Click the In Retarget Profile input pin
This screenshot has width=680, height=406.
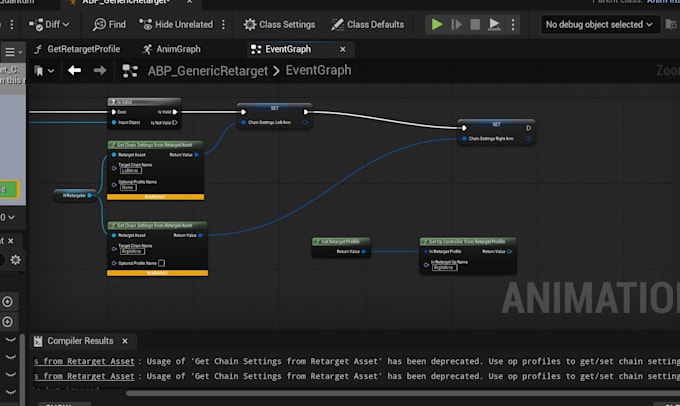point(426,251)
